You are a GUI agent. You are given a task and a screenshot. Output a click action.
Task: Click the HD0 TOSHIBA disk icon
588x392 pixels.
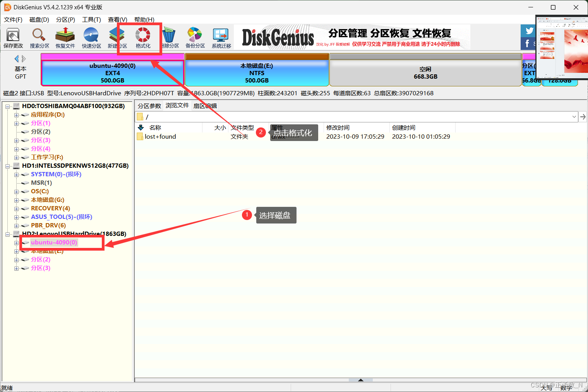pyautogui.click(x=17, y=106)
